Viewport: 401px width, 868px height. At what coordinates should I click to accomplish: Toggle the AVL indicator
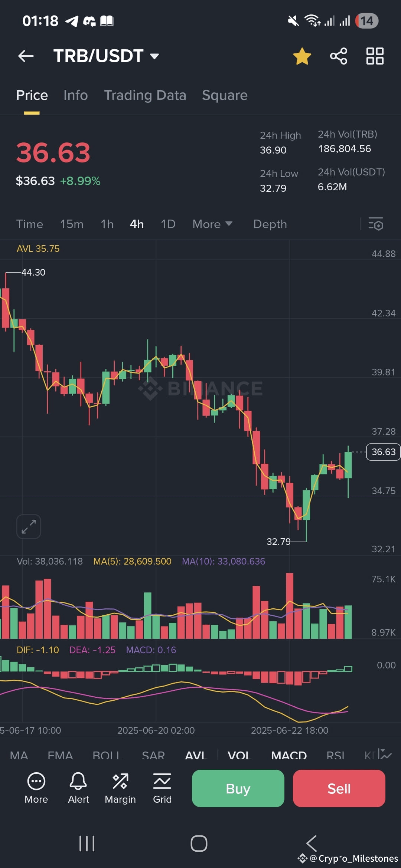pyautogui.click(x=196, y=756)
